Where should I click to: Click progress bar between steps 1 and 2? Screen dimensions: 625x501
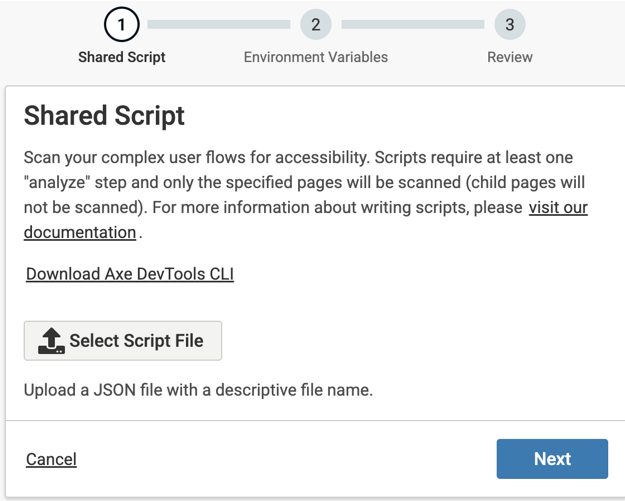218,24
